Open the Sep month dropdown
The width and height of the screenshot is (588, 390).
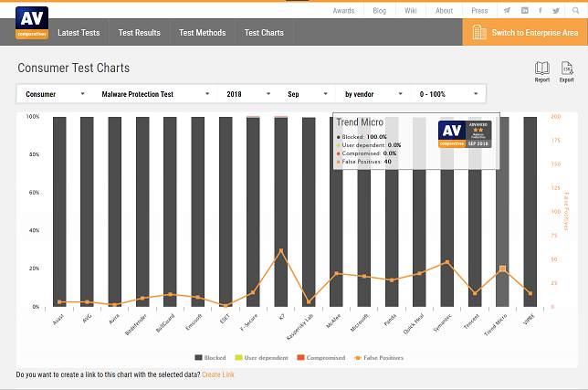point(308,94)
